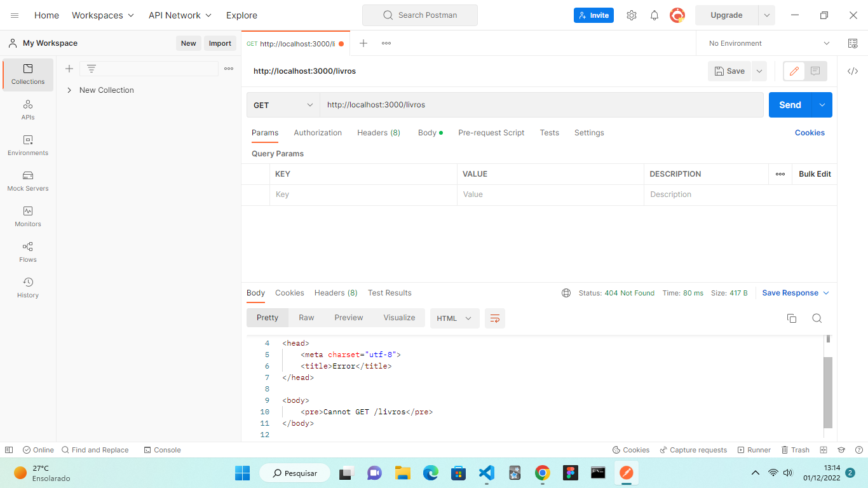
Task: Select the Preview response view
Action: [349, 318]
